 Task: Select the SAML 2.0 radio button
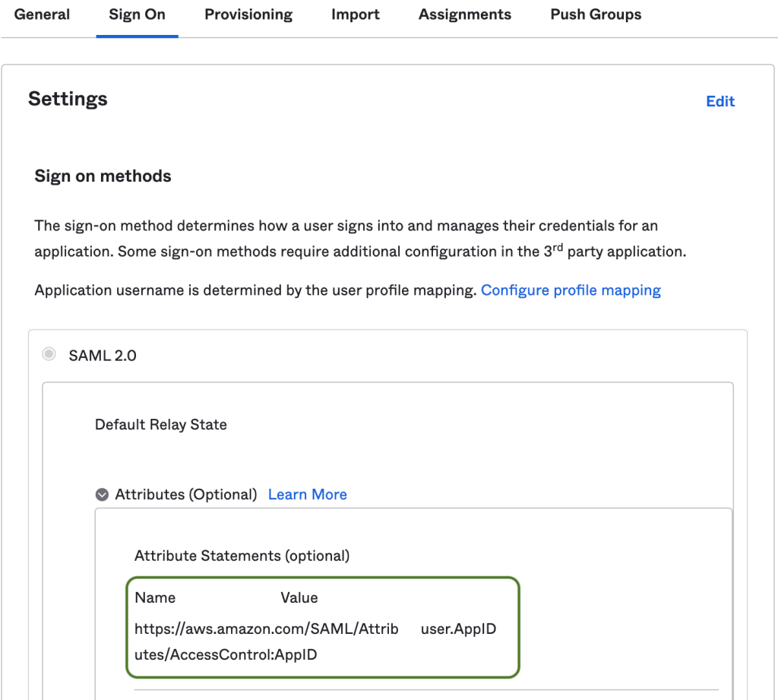[49, 354]
